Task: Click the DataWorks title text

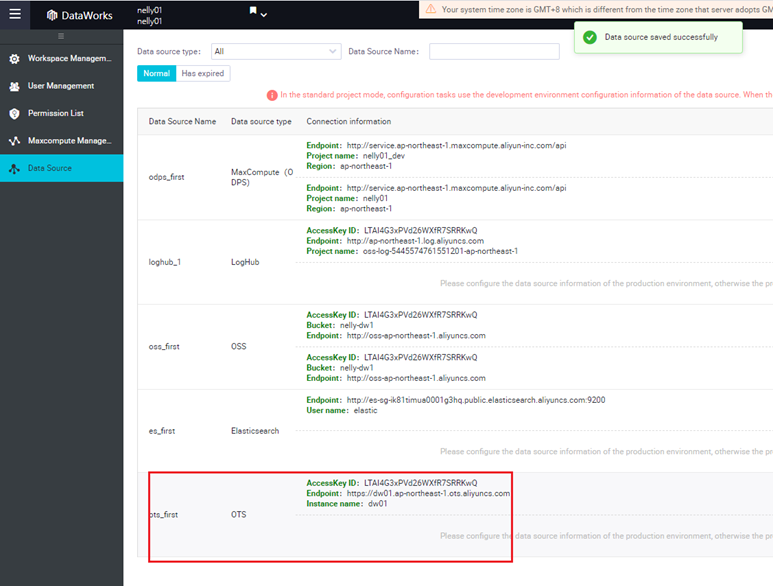Action: coord(87,16)
